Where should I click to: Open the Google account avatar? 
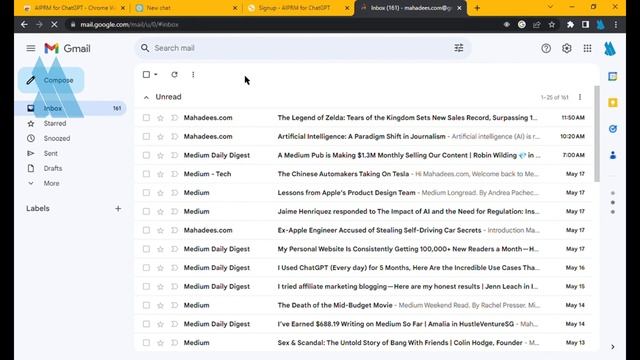click(x=610, y=49)
